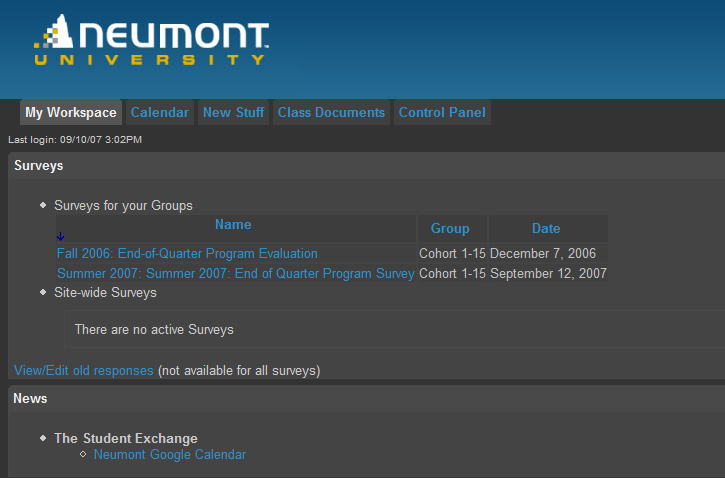This screenshot has width=725, height=478.
Task: Open the Neumont Google Calendar link
Action: tap(169, 455)
